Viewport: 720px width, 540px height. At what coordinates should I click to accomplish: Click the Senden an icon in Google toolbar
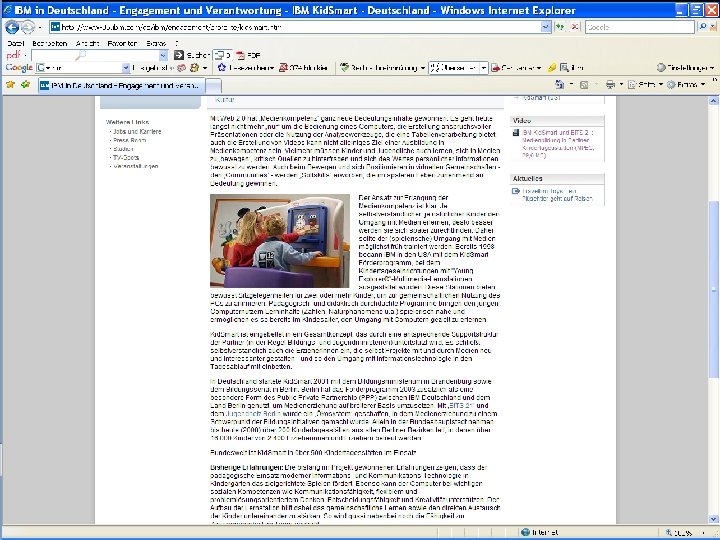click(x=495, y=68)
